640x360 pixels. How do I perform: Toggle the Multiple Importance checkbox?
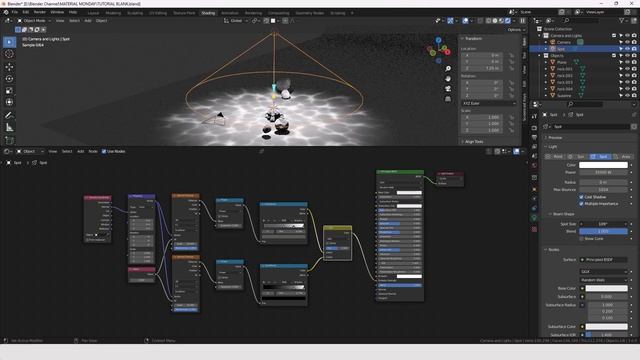[x=581, y=203]
